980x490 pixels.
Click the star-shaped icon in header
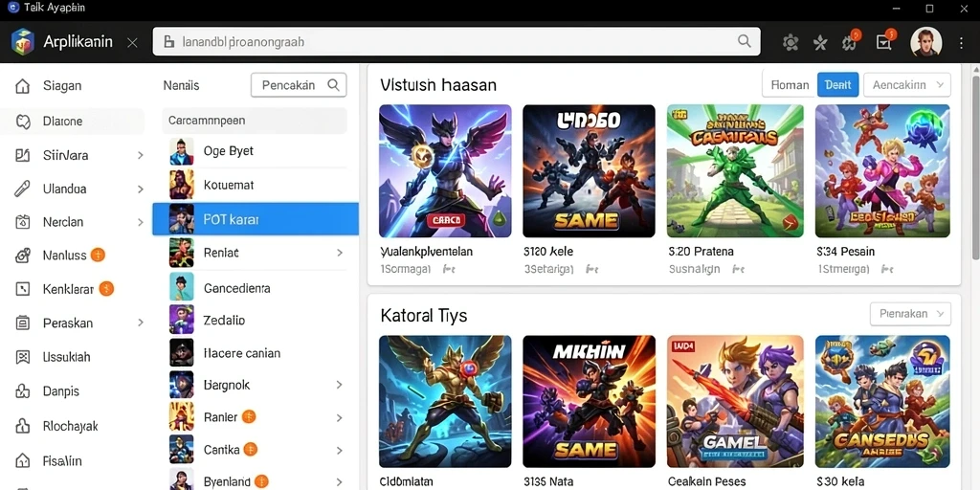(x=820, y=42)
